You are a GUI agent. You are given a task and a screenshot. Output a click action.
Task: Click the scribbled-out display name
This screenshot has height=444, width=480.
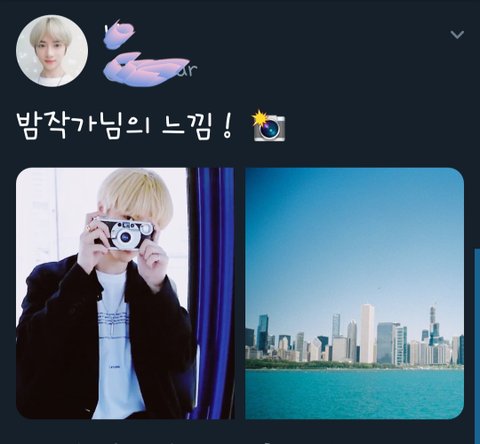(x=119, y=33)
